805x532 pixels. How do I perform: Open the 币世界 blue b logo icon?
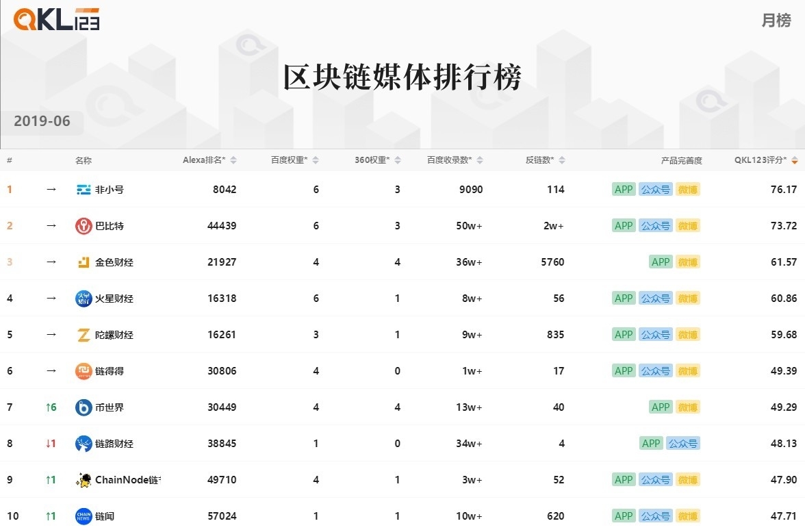(x=84, y=407)
